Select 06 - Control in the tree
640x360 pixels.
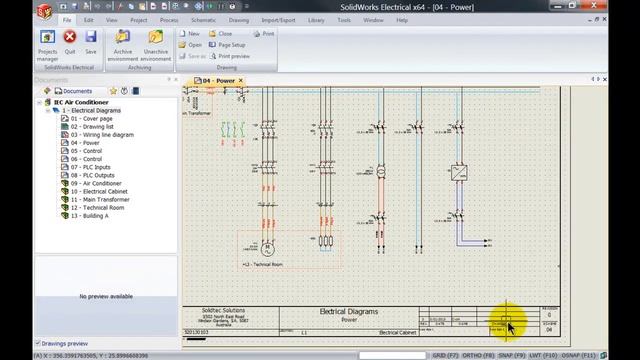86,159
